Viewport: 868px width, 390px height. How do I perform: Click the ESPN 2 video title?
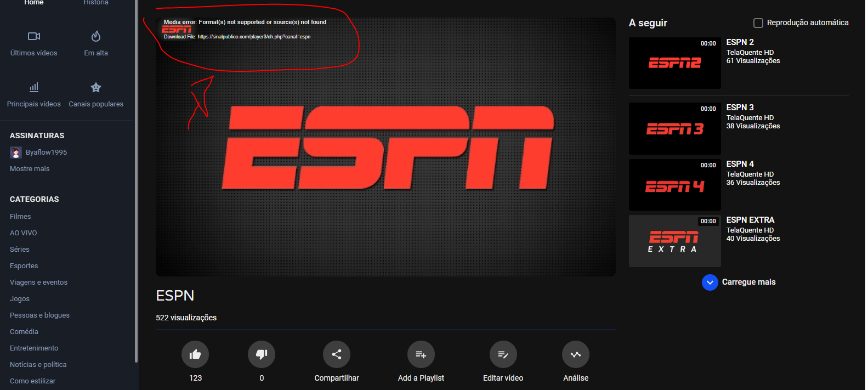click(740, 42)
